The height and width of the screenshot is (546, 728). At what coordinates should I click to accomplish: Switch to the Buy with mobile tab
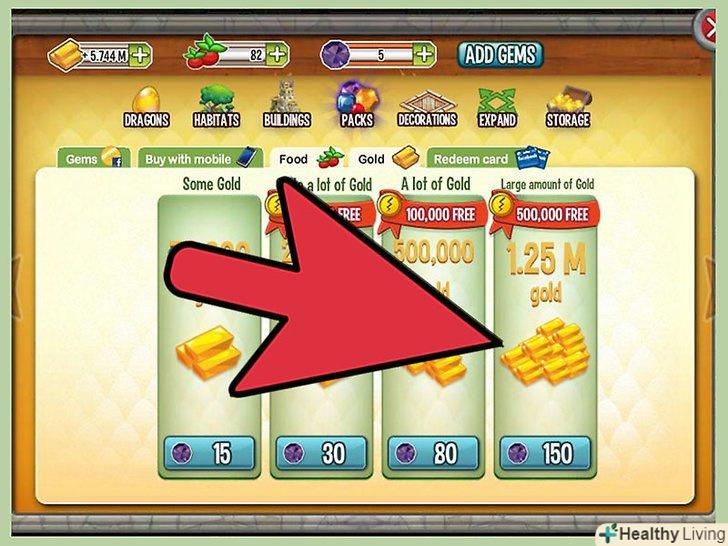[x=201, y=158]
